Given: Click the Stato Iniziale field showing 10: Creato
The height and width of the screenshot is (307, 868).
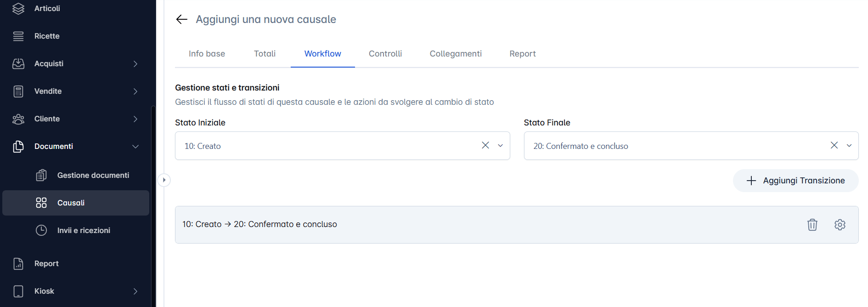Looking at the screenshot, I should tap(343, 146).
